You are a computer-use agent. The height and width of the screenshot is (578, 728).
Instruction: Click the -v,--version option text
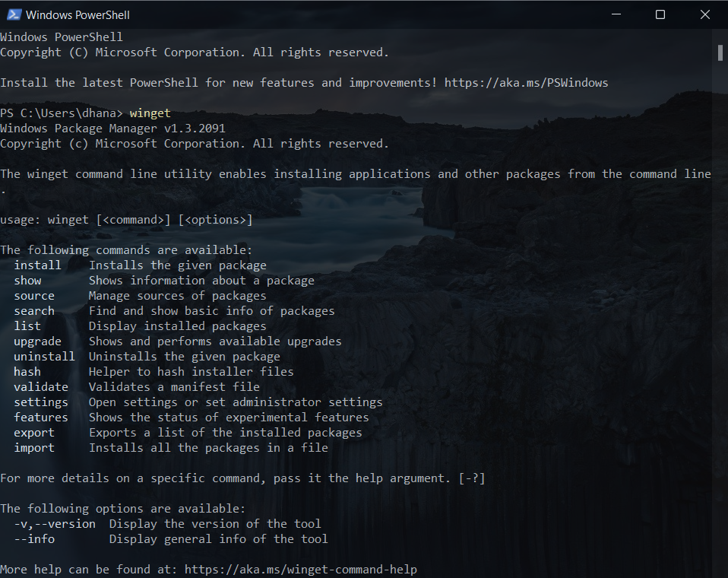tap(55, 524)
